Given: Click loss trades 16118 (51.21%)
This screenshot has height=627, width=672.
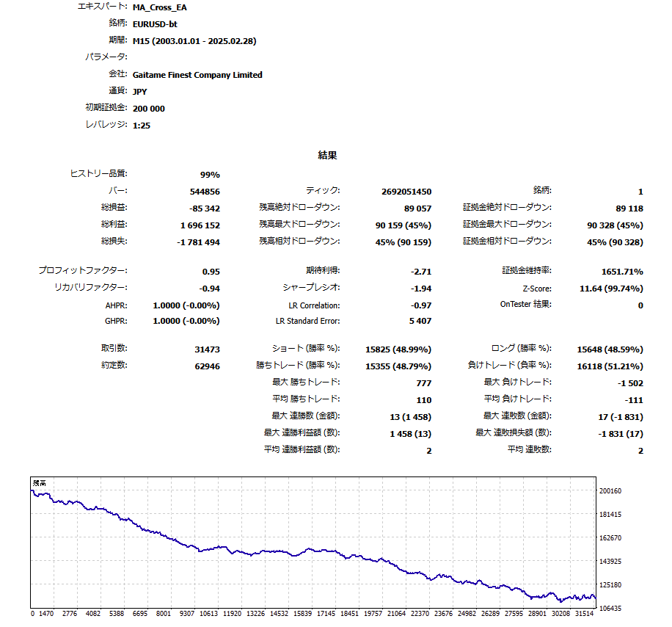Looking at the screenshot, I should coord(610,366).
